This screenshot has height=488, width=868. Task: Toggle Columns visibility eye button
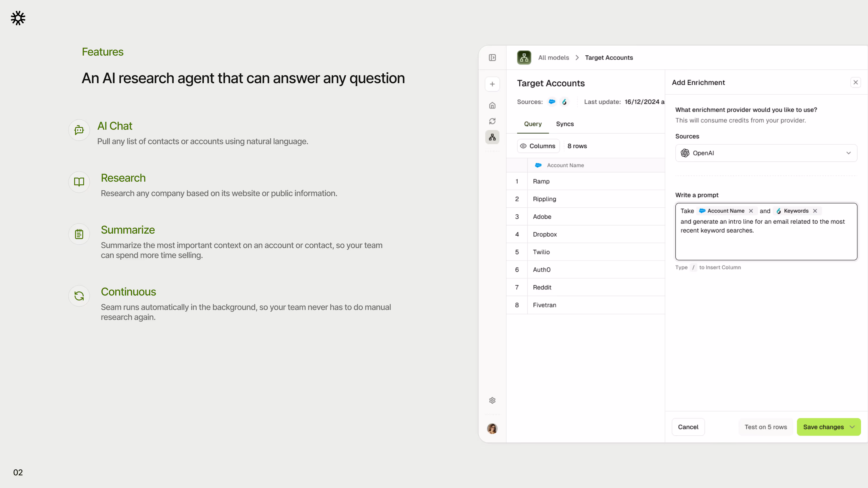point(538,146)
